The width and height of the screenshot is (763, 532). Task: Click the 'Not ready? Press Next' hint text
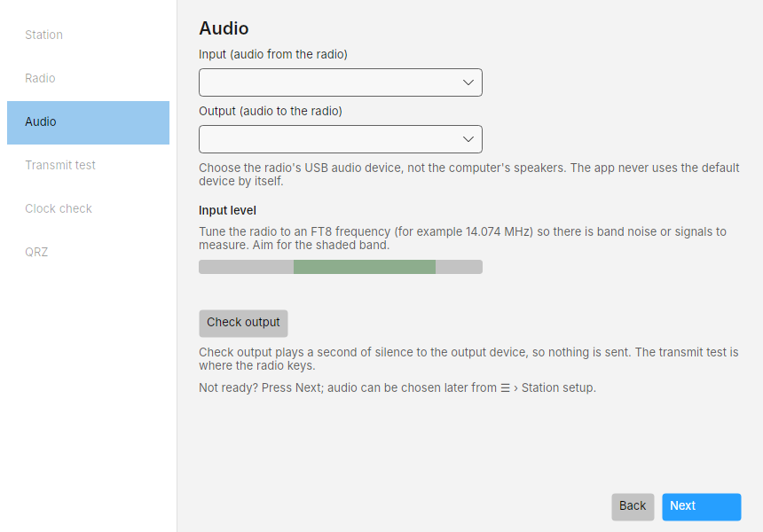(397, 388)
